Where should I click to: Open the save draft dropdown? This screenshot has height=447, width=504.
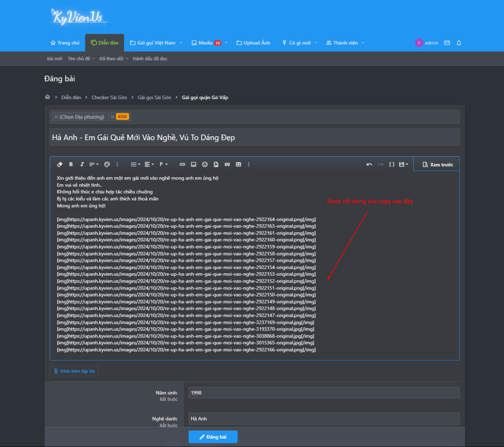click(x=404, y=164)
